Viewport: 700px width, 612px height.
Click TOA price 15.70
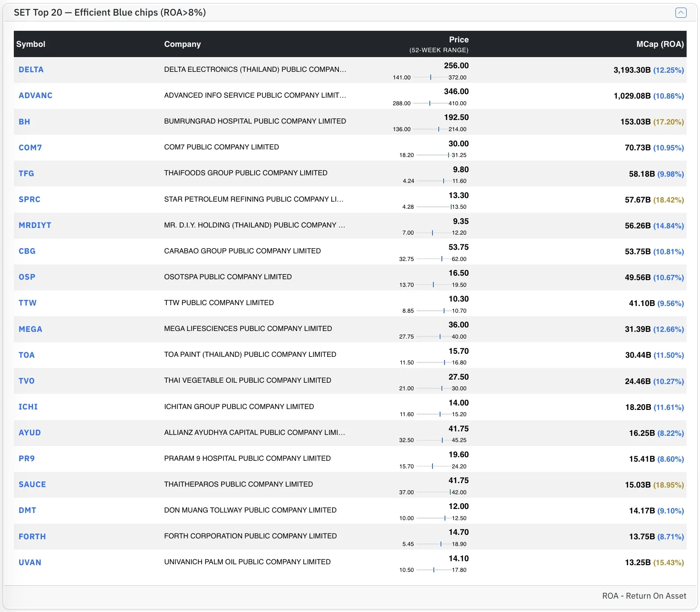pos(459,351)
